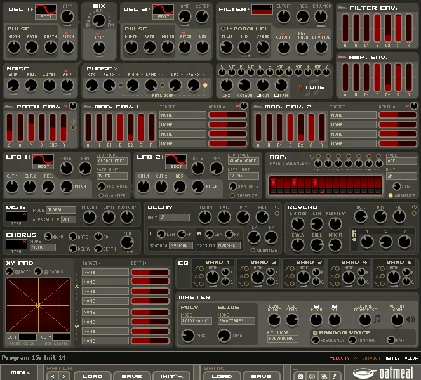The image size is (421, 380).
Task: Click the Distortion type display box
Action: 16,216
